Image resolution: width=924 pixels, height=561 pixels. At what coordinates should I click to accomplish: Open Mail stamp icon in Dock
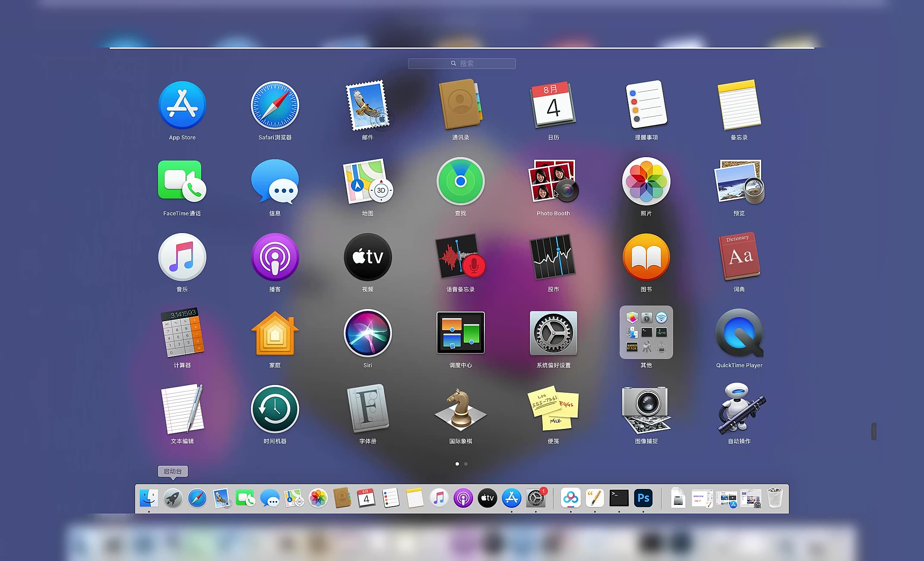222,498
